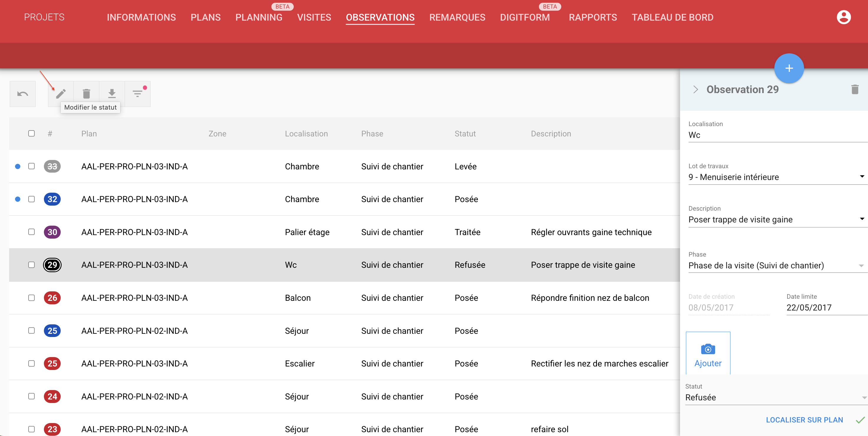Open the VISITES tab
The image size is (868, 436).
pyautogui.click(x=314, y=17)
